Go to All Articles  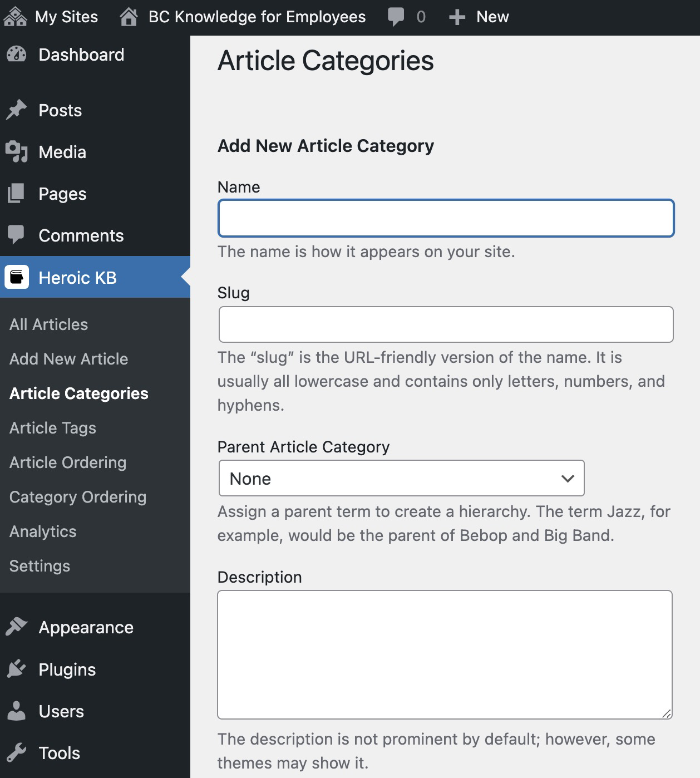click(48, 323)
